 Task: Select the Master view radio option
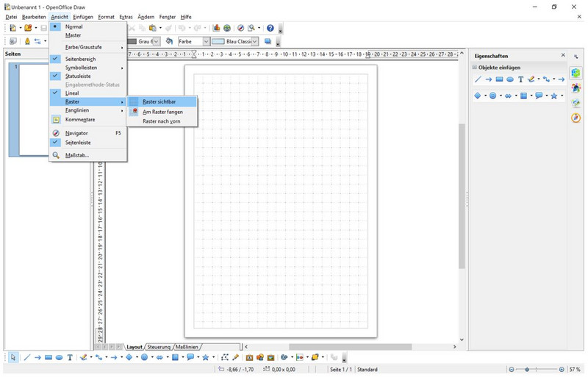tap(73, 35)
